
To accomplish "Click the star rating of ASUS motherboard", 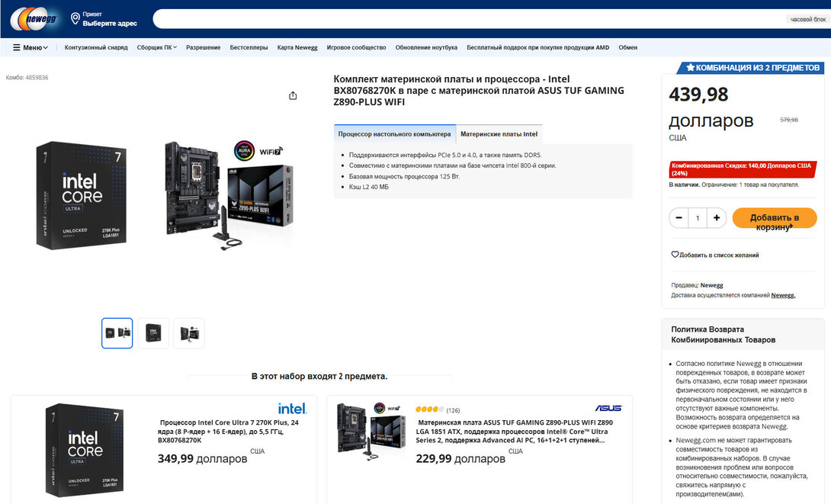I will point(429,409).
